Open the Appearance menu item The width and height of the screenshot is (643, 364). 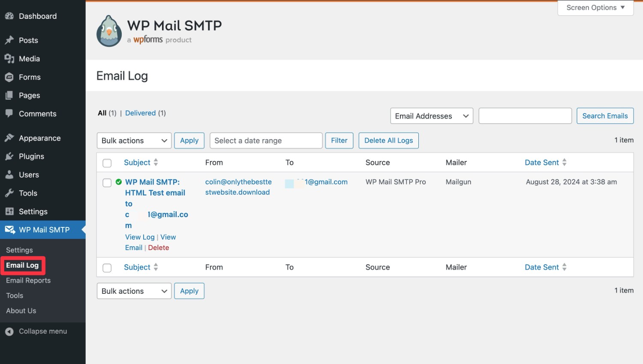pos(40,138)
